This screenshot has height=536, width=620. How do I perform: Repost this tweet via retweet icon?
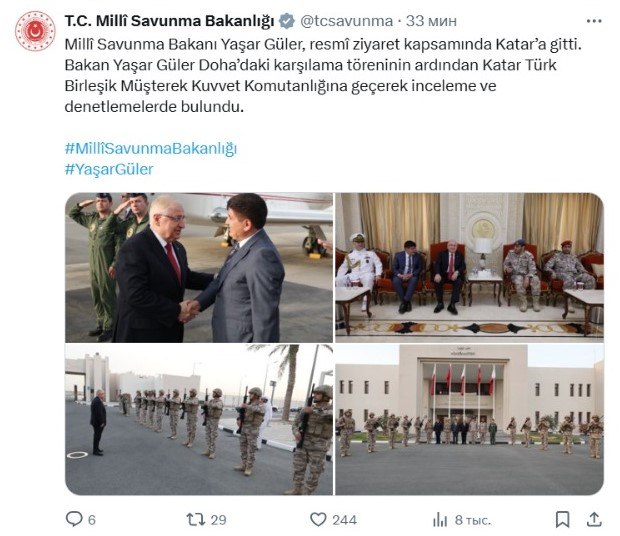(x=196, y=519)
